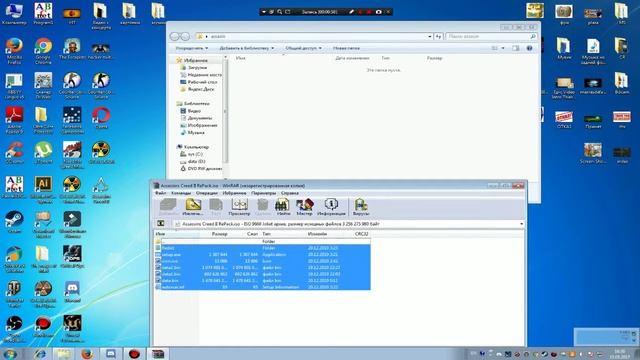
Task: Open Добавить в библиотеку dropdown
Action: click(x=247, y=48)
